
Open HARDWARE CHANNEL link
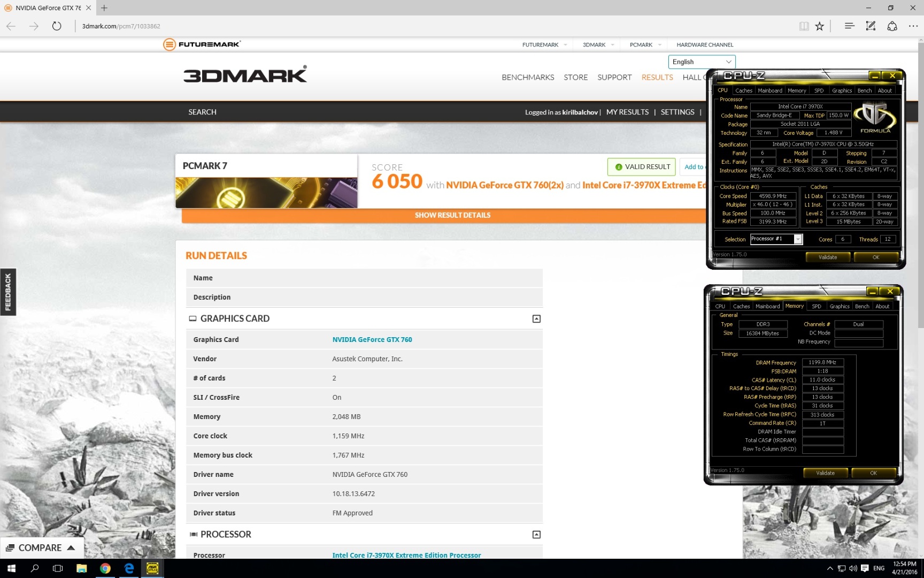tap(705, 45)
